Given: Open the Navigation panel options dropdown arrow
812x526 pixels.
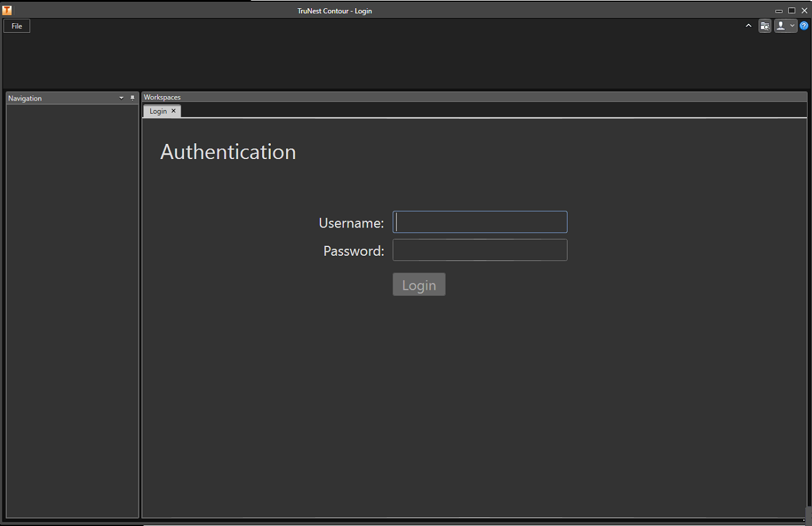Looking at the screenshot, I should pyautogui.click(x=121, y=98).
